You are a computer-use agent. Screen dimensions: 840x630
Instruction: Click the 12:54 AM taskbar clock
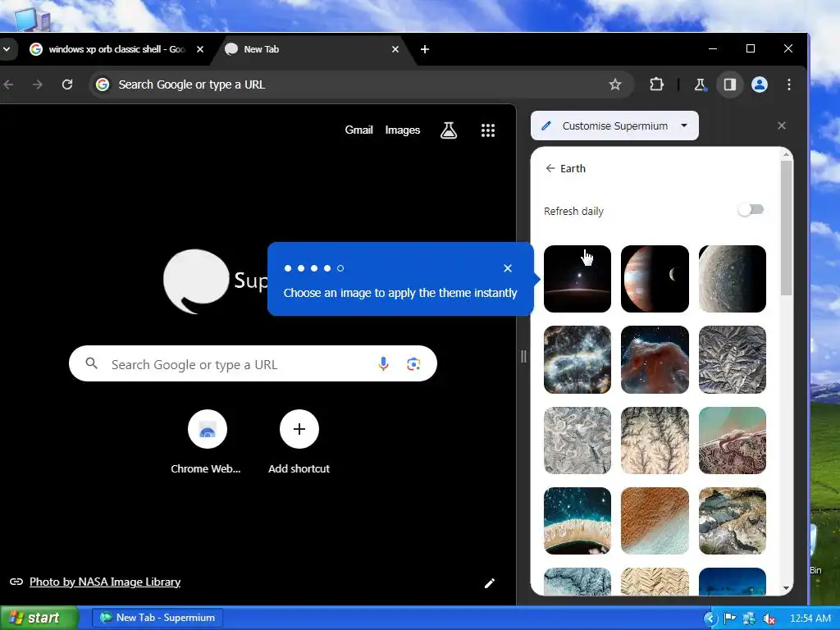[810, 619]
